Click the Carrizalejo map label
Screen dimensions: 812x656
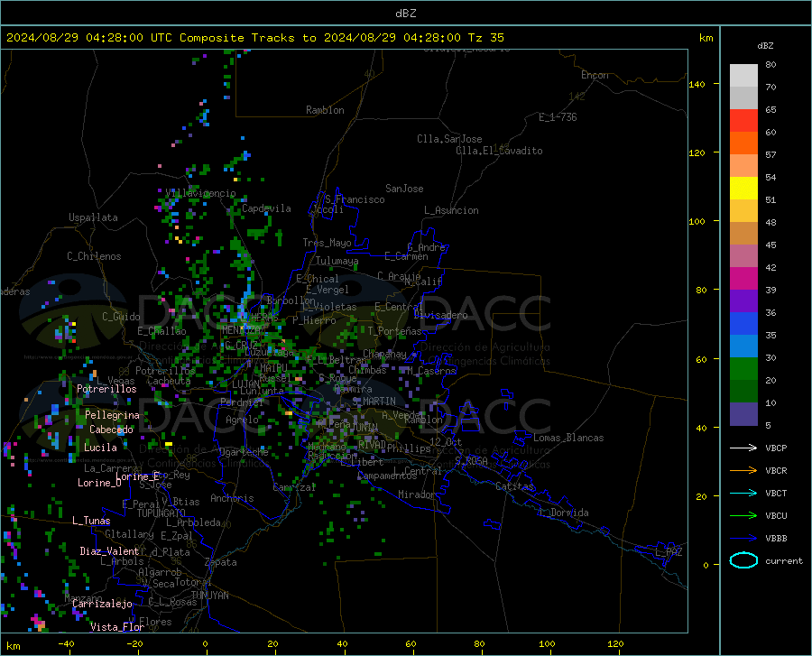click(x=102, y=604)
